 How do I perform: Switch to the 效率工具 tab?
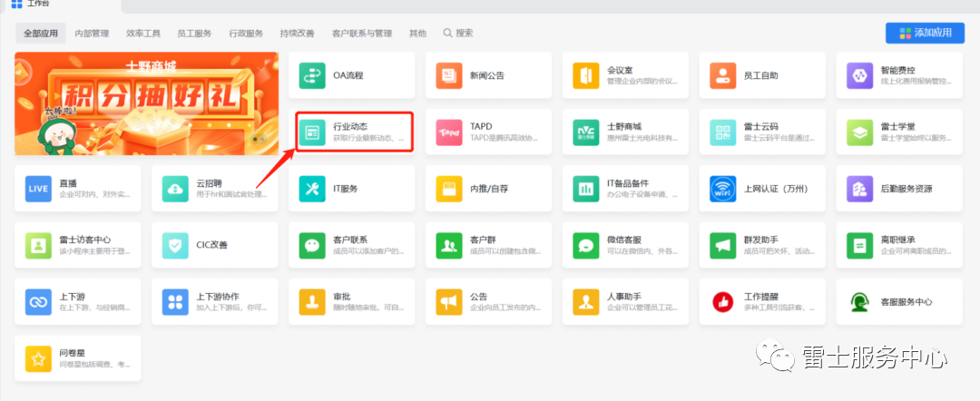click(x=143, y=33)
